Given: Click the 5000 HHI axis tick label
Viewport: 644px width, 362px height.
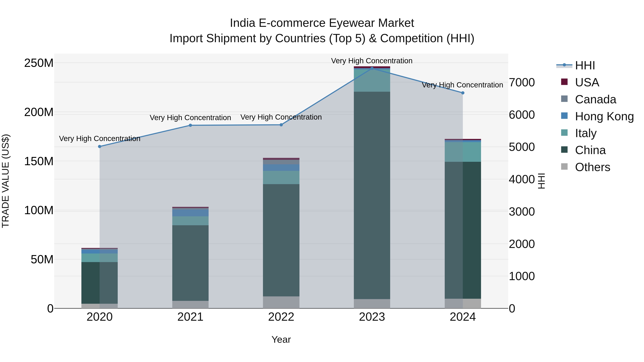Looking at the screenshot, I should point(522,147).
